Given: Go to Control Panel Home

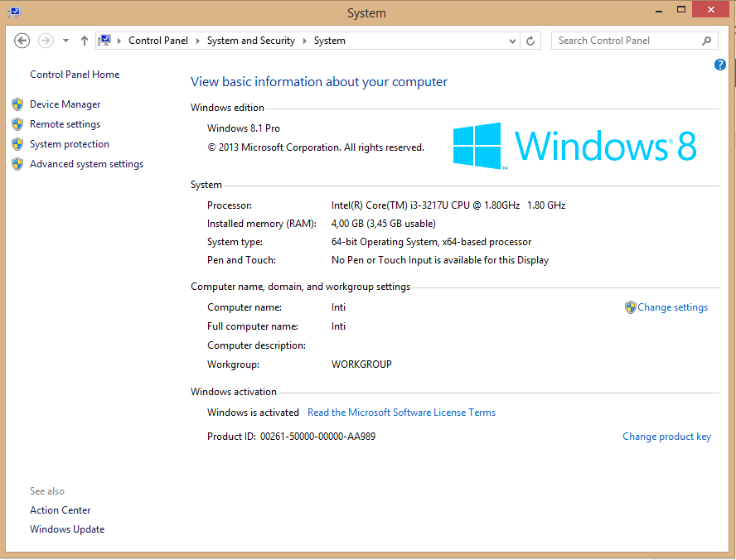Looking at the screenshot, I should click(75, 75).
